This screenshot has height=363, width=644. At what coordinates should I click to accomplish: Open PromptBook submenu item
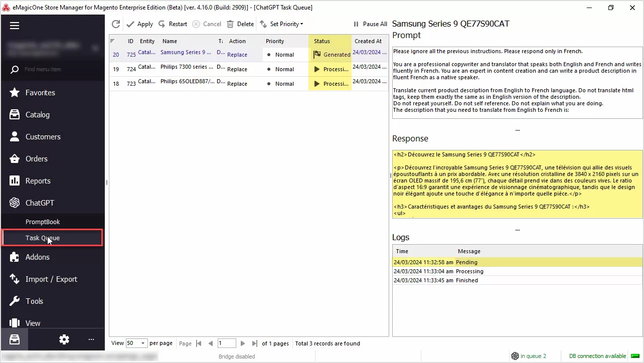(52, 222)
